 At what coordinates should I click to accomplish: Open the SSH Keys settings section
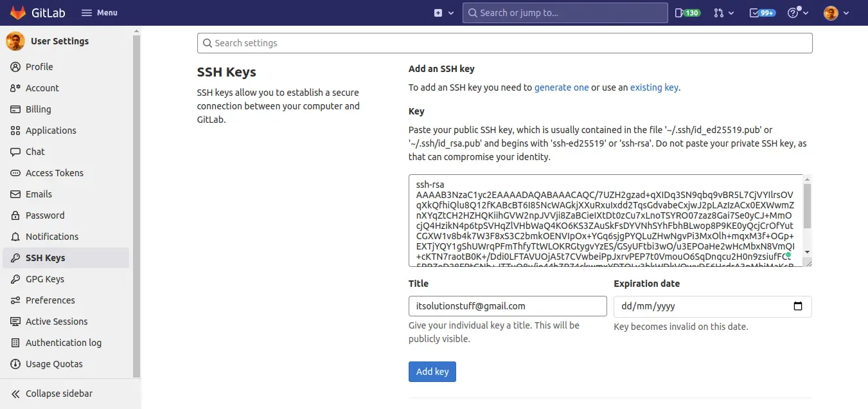(x=42, y=257)
